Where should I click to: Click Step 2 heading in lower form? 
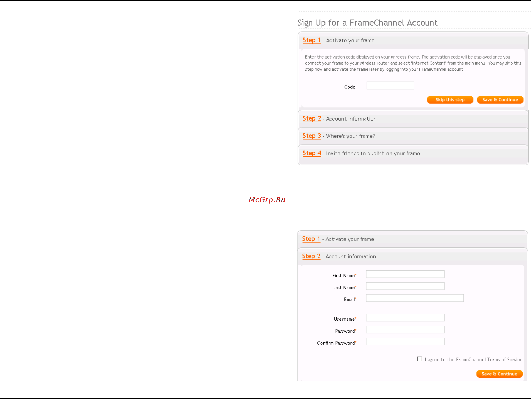click(x=311, y=256)
